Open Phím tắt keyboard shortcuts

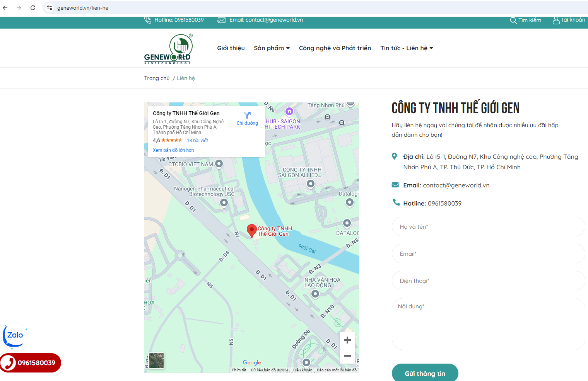pyautogui.click(x=239, y=370)
